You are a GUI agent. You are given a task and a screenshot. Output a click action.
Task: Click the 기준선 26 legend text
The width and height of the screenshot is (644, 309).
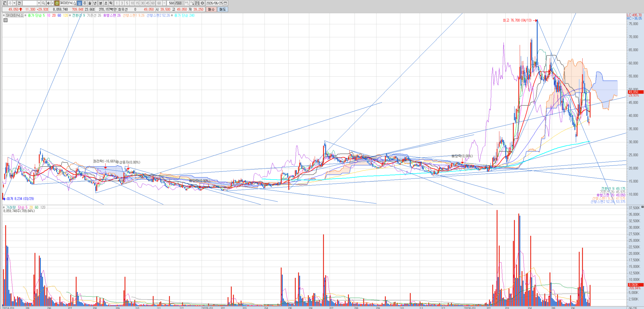tap(94, 15)
